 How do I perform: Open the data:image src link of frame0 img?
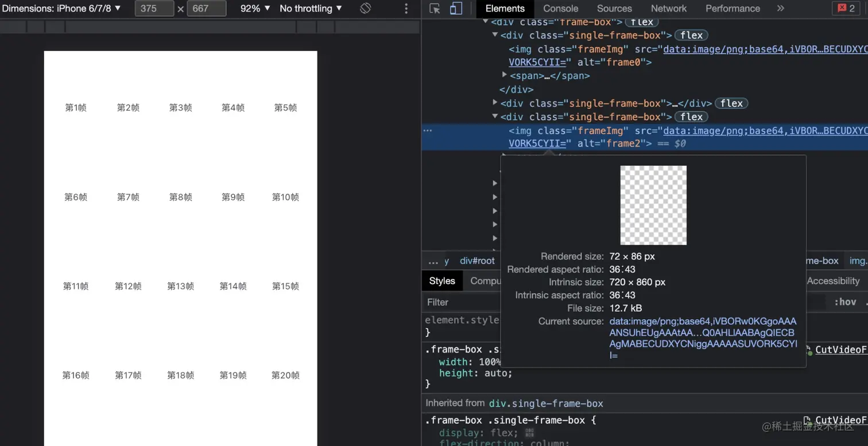tap(765, 49)
